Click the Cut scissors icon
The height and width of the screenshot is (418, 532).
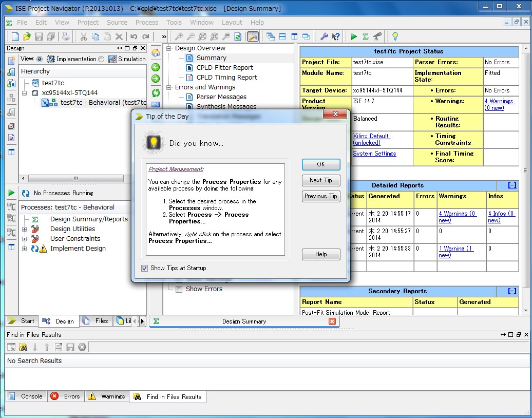(84, 36)
